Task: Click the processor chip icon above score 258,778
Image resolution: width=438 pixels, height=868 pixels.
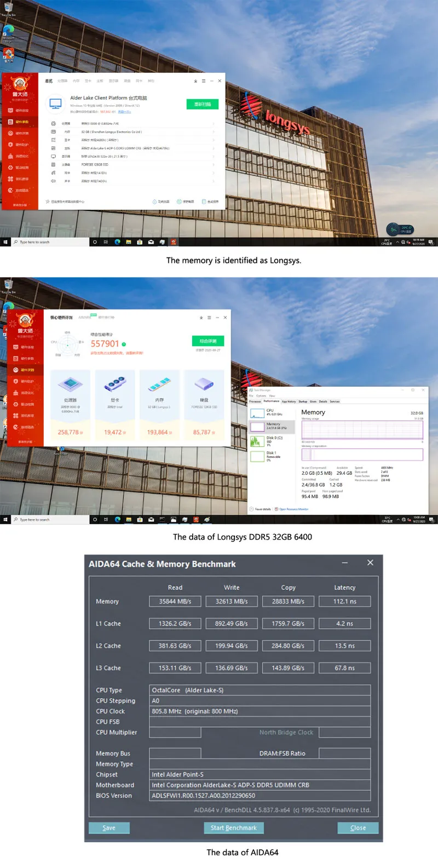Action: point(71,384)
